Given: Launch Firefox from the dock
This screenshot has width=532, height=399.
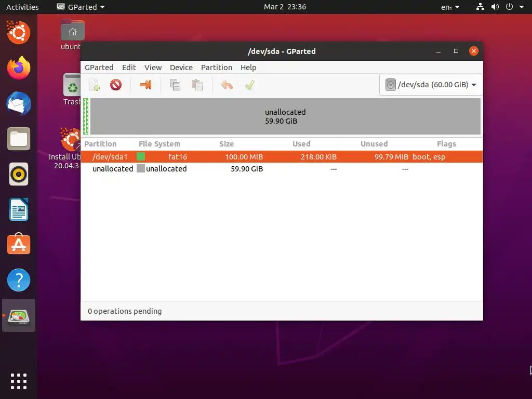Looking at the screenshot, I should pyautogui.click(x=19, y=68).
